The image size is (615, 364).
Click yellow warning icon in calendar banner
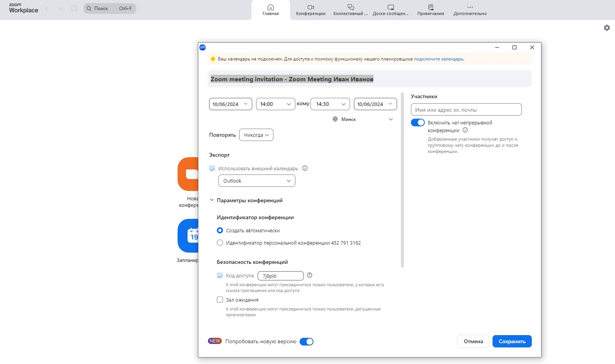tap(213, 59)
